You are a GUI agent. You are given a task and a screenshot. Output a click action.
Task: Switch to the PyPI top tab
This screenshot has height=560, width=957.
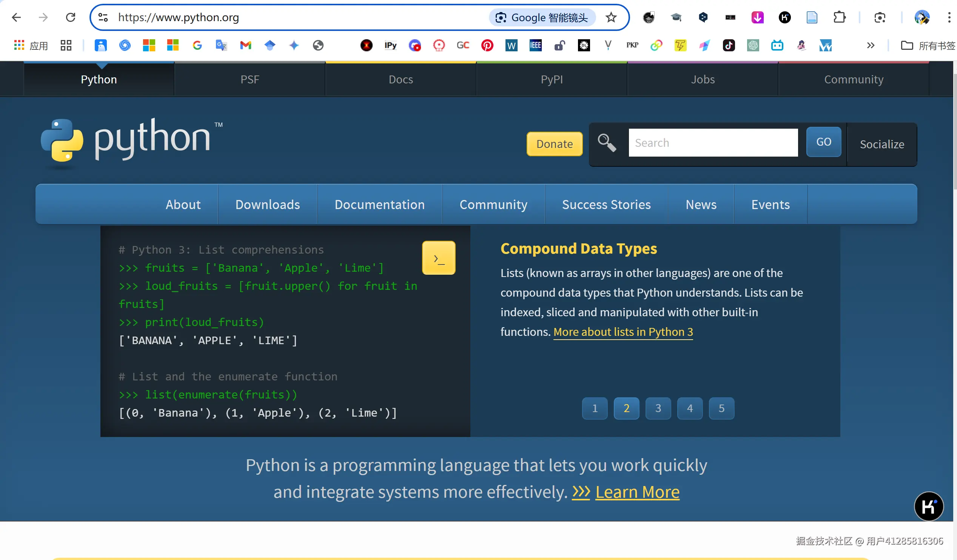552,79
